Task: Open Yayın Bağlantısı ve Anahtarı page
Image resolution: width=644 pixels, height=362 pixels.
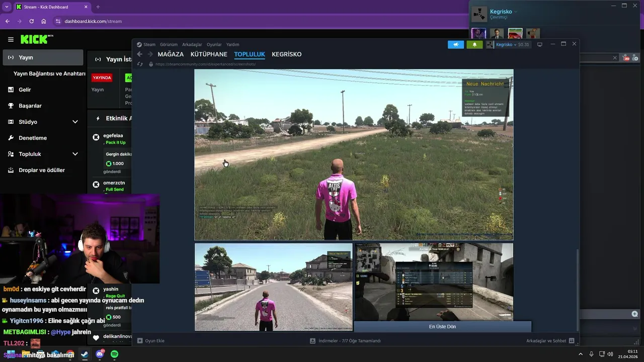Action: [49, 73]
